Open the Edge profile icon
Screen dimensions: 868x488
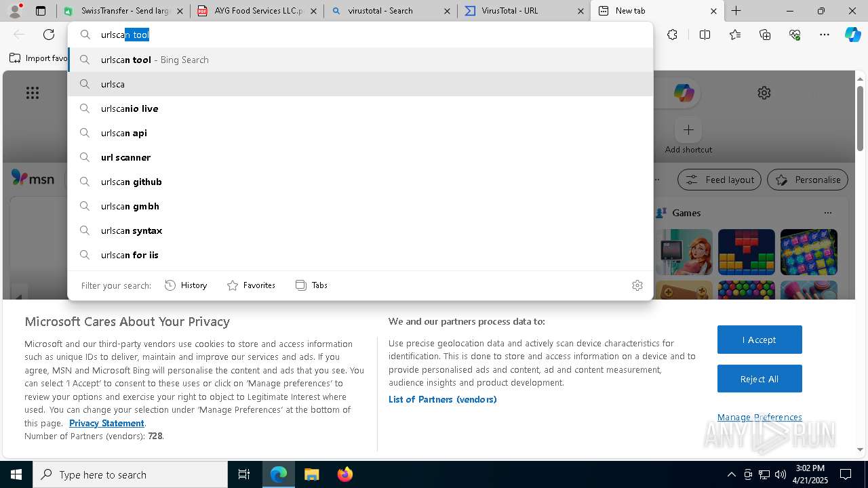coord(15,11)
